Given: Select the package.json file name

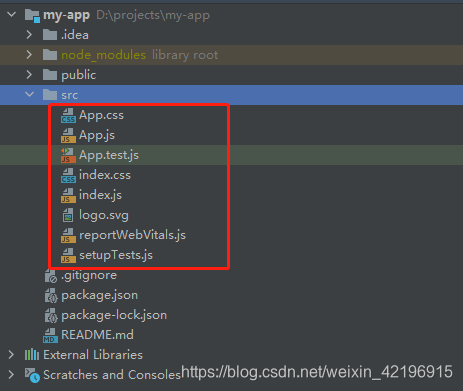Looking at the screenshot, I should pyautogui.click(x=100, y=296).
